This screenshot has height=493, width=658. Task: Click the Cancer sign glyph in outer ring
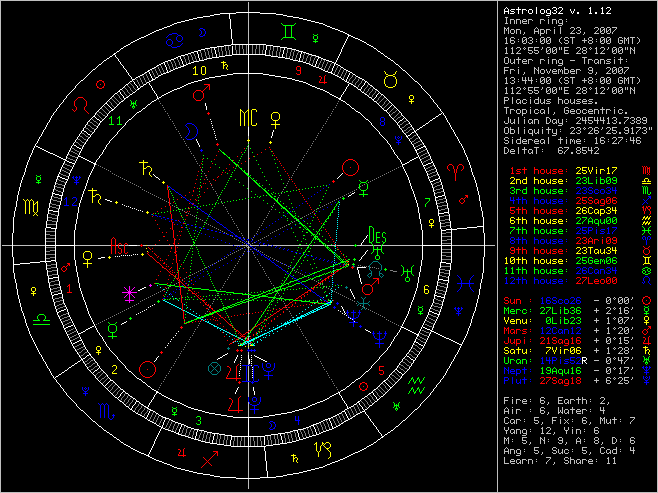(175, 42)
